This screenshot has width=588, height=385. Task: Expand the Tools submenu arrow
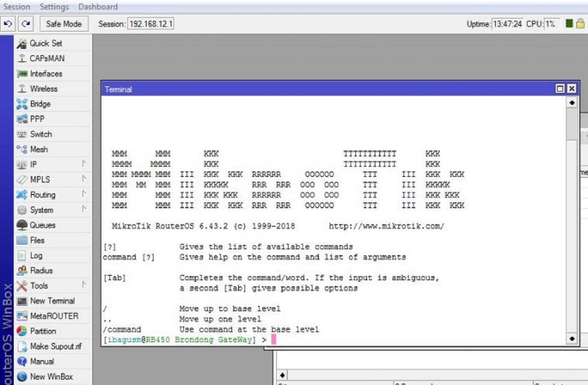tap(84, 285)
